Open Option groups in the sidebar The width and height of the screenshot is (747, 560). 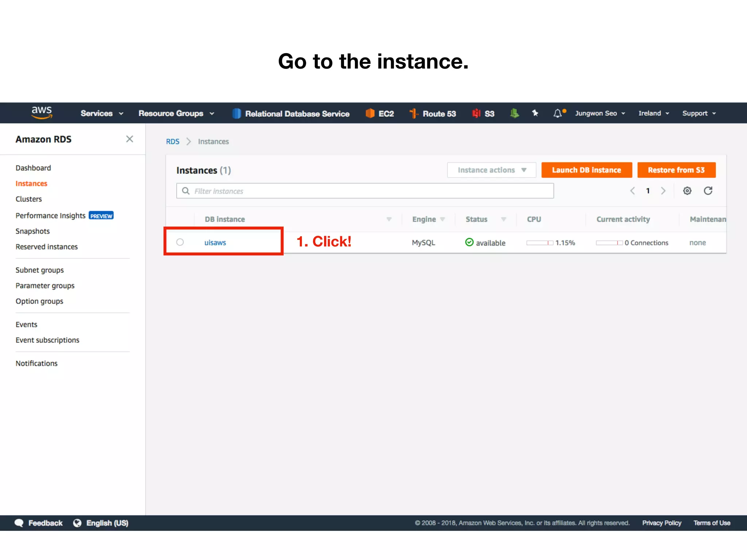39,301
